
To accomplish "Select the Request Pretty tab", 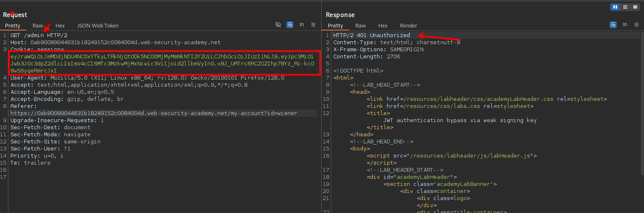I will click(13, 26).
